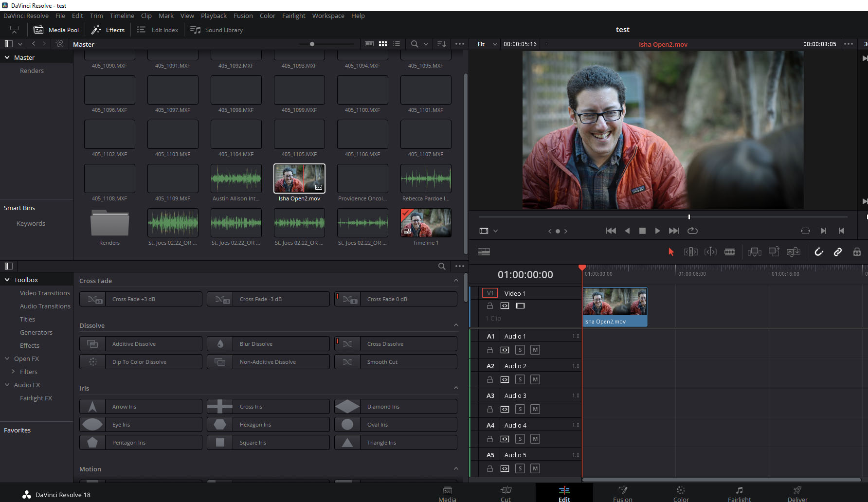
Task: Toggle the Media Pool panel
Action: tap(56, 30)
